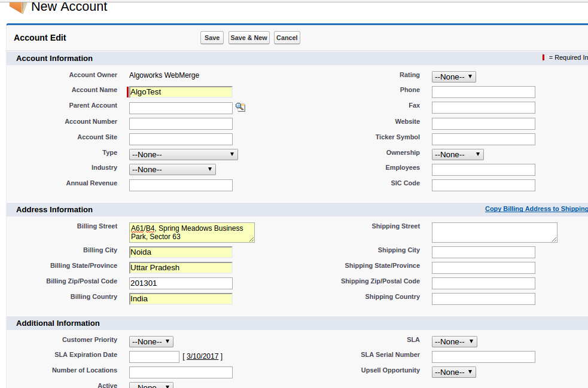Open the SLA dropdown
Screen dimensions: 588x388
pyautogui.click(x=454, y=342)
